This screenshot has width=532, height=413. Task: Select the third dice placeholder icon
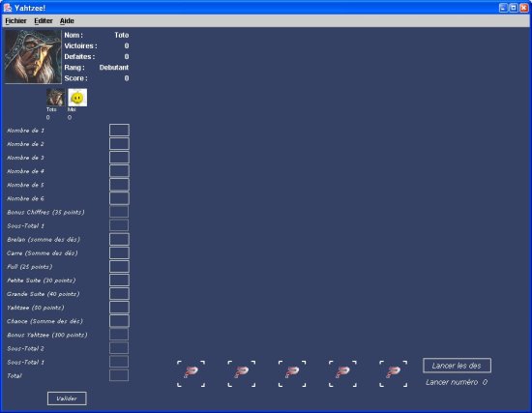click(292, 373)
